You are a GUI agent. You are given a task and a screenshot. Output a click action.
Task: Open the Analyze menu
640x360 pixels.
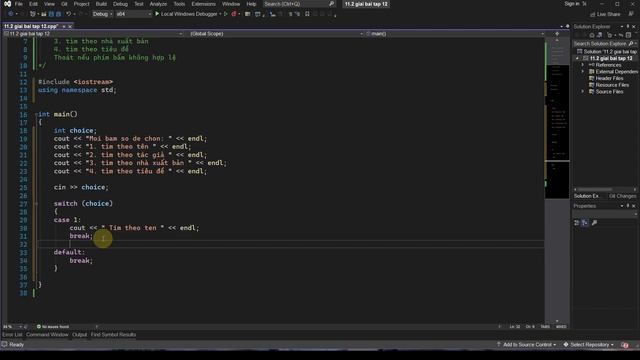158,4
